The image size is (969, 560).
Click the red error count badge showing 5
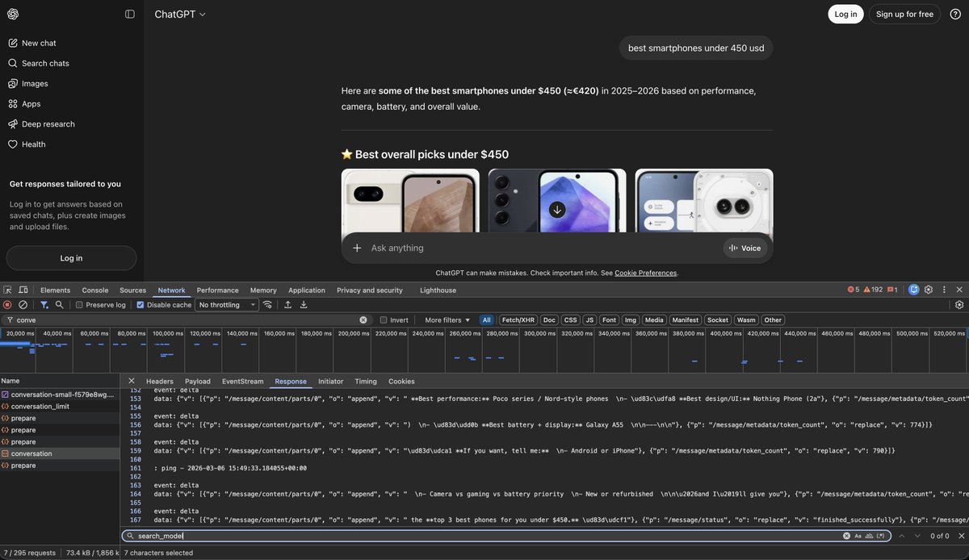pos(854,290)
